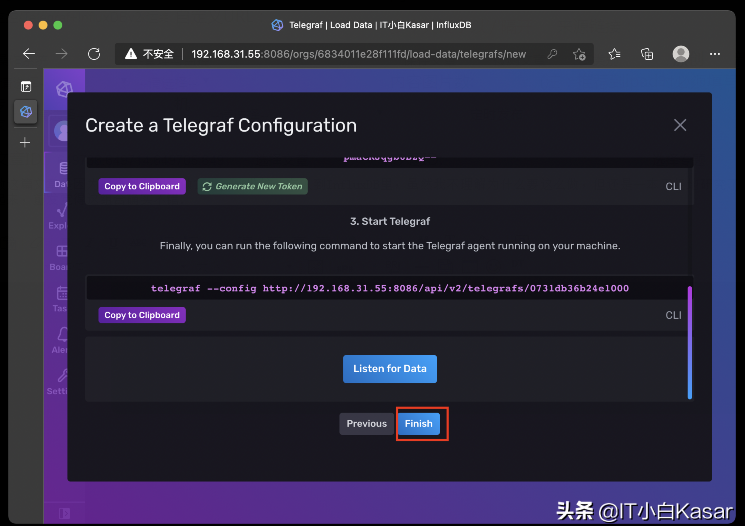Click the browser back arrow
Image resolution: width=745 pixels, height=526 pixels.
pyautogui.click(x=29, y=54)
